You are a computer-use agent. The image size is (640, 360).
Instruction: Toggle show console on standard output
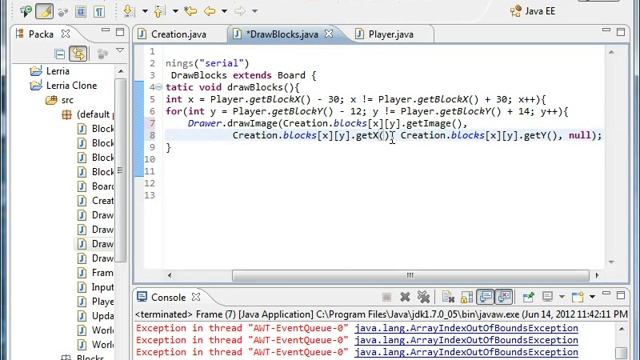485,297
